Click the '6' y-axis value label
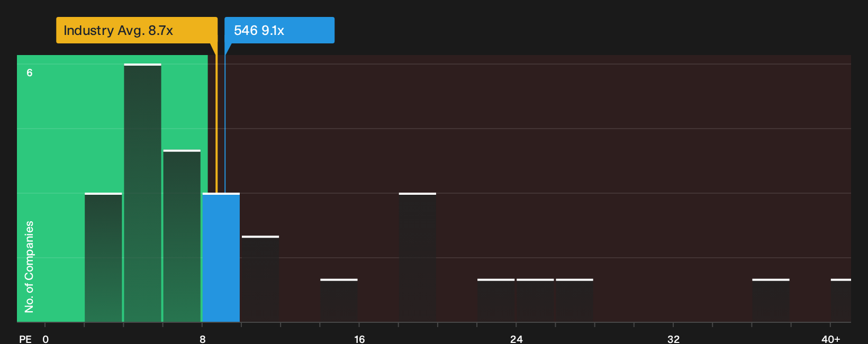Screen dimensions: 868x344 click(30, 73)
